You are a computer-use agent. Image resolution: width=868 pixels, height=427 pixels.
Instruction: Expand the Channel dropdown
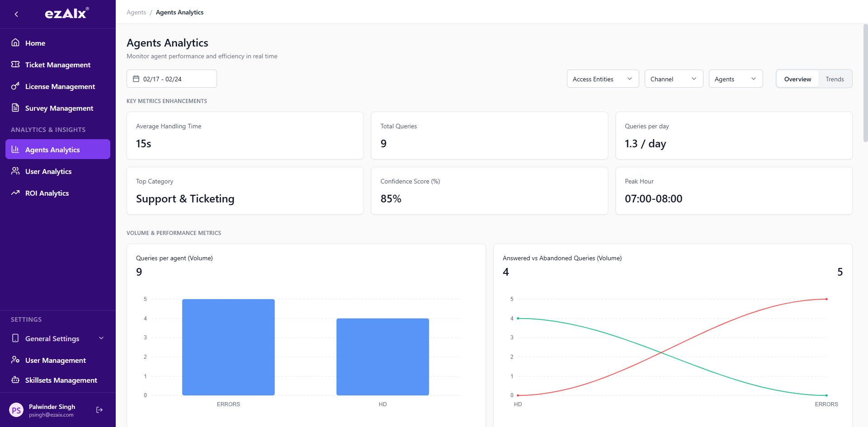674,79
